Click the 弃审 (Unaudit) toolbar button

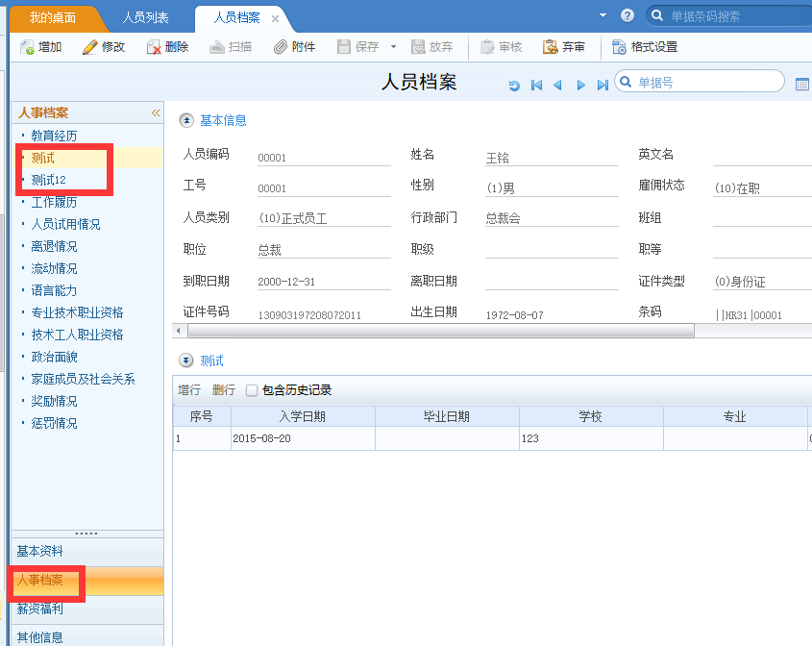click(x=563, y=47)
